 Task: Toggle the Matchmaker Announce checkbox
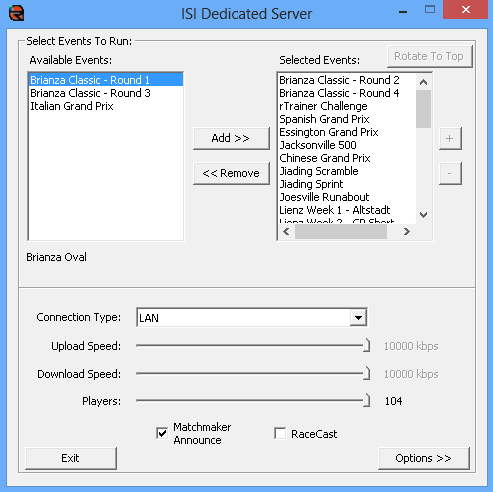162,433
